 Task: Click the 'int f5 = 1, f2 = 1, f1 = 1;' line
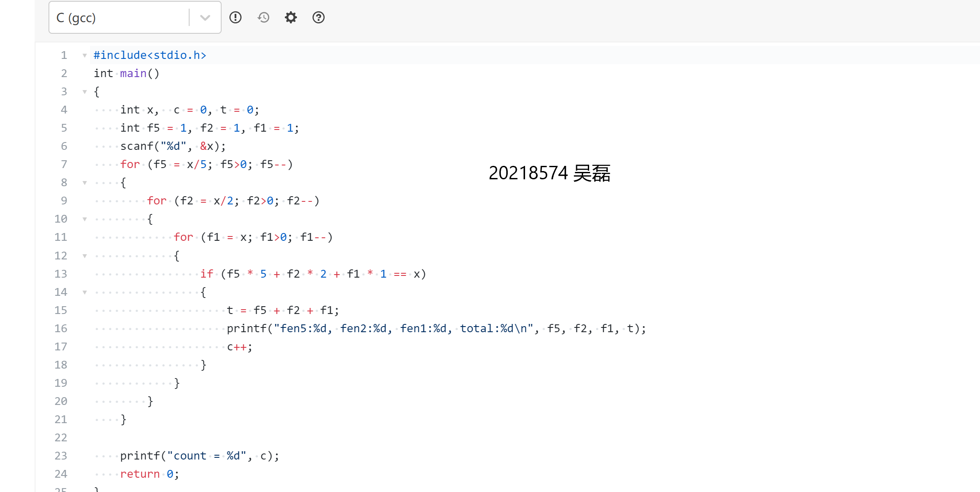[x=210, y=128]
